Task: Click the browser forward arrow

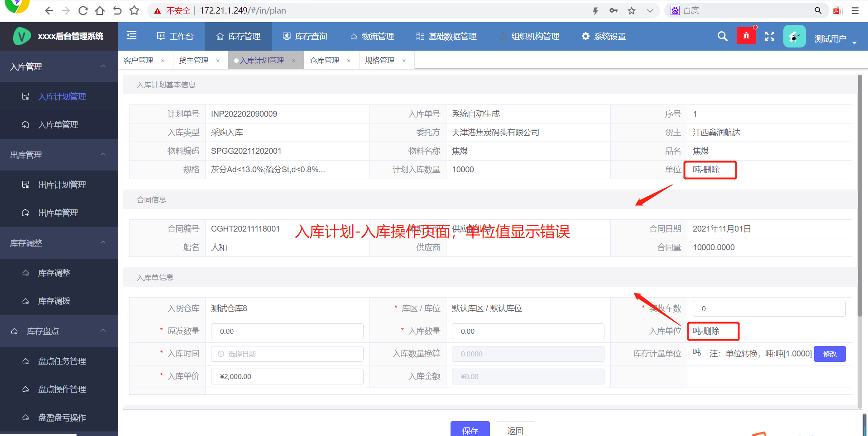Action: (x=66, y=10)
